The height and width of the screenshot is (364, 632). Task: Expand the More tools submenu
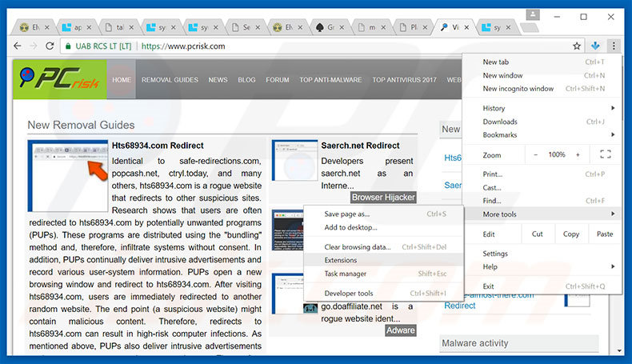point(542,214)
